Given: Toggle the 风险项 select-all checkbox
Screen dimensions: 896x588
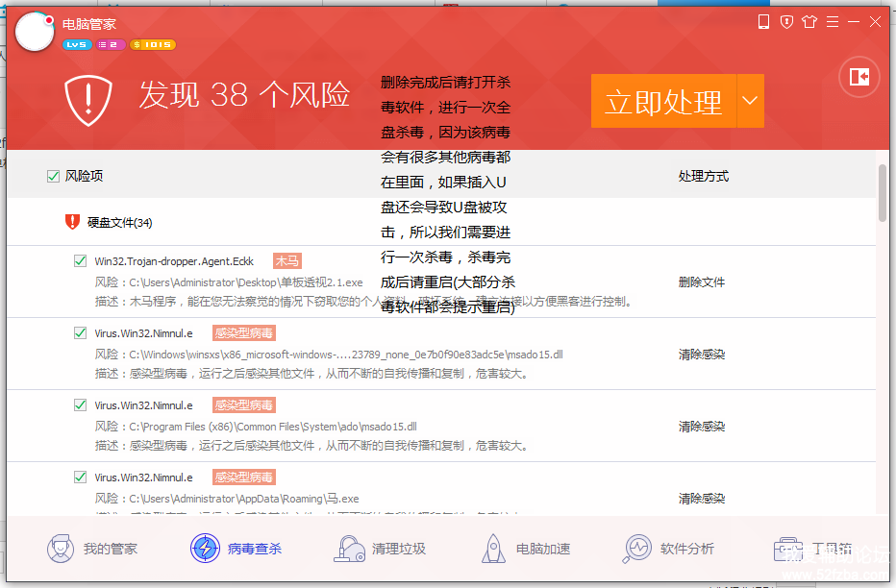Looking at the screenshot, I should pos(53,177).
